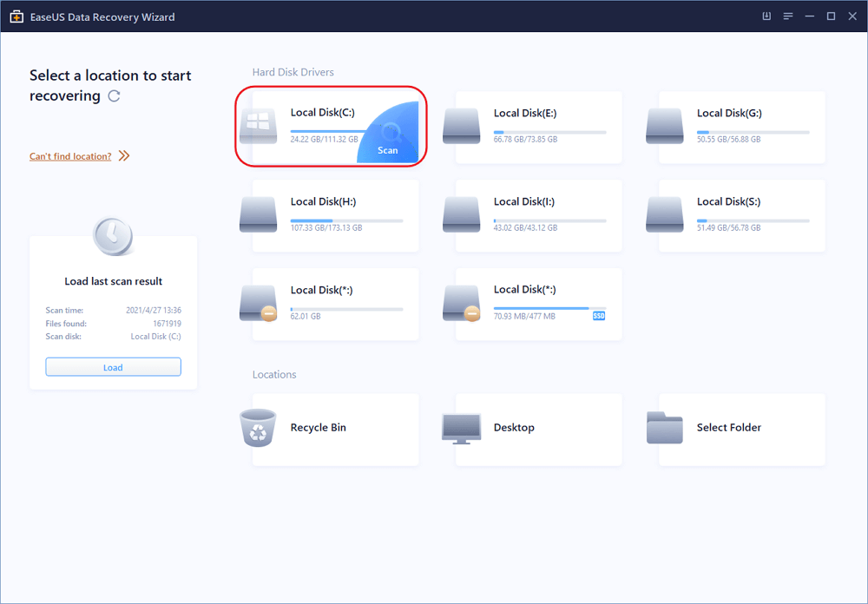868x604 pixels.
Task: Click the 50.55 GB/56.88 GB size text
Action: click(x=728, y=140)
